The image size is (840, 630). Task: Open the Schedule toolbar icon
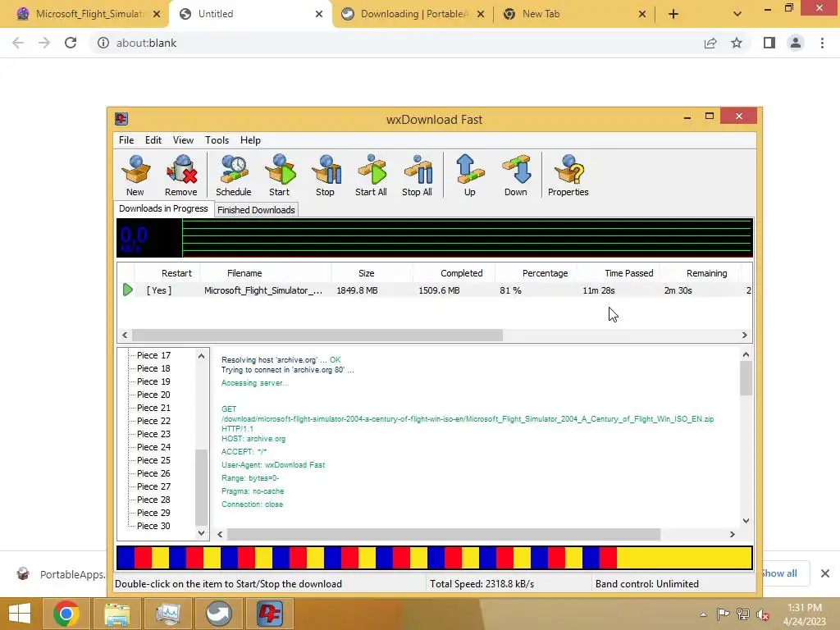(234, 176)
